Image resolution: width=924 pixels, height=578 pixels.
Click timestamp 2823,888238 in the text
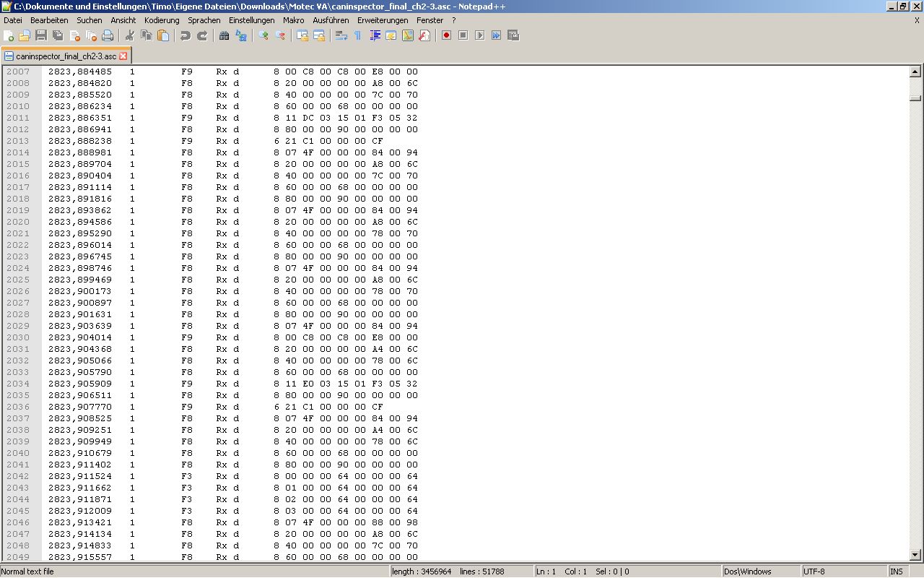80,141
